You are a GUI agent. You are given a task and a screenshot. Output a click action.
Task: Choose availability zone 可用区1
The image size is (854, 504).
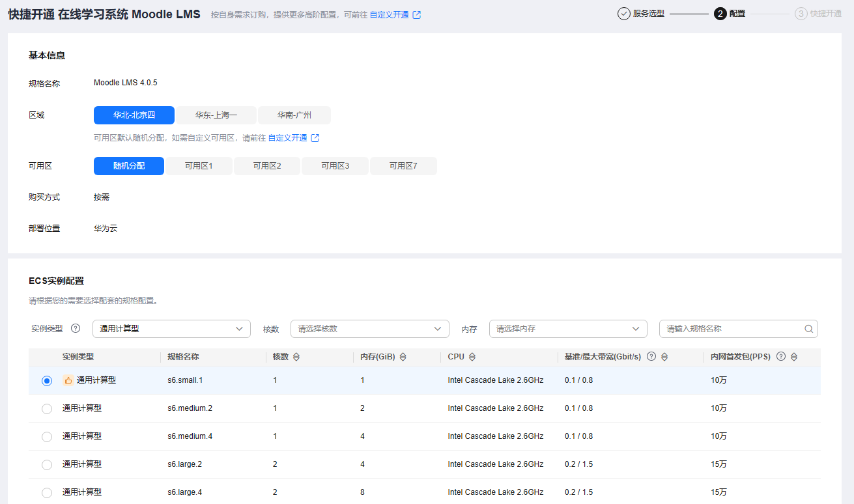click(199, 166)
